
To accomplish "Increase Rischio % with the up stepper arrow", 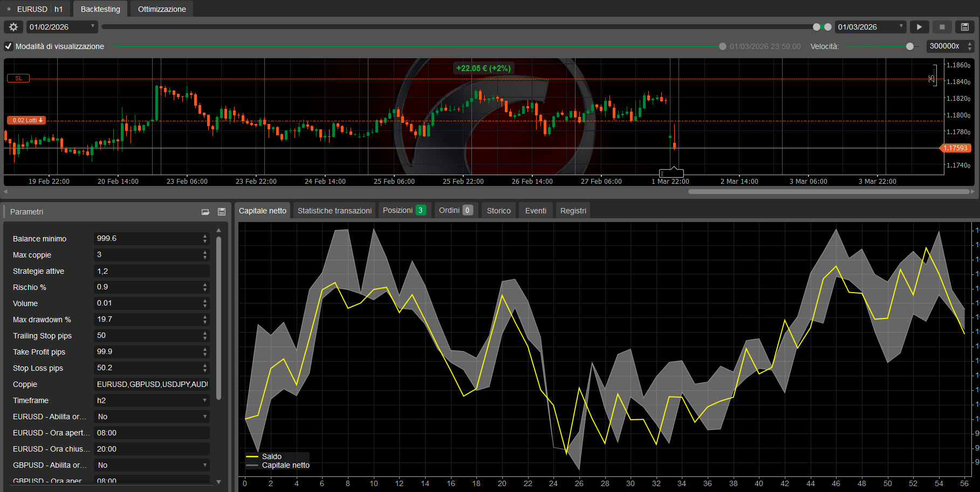I will click(205, 285).
